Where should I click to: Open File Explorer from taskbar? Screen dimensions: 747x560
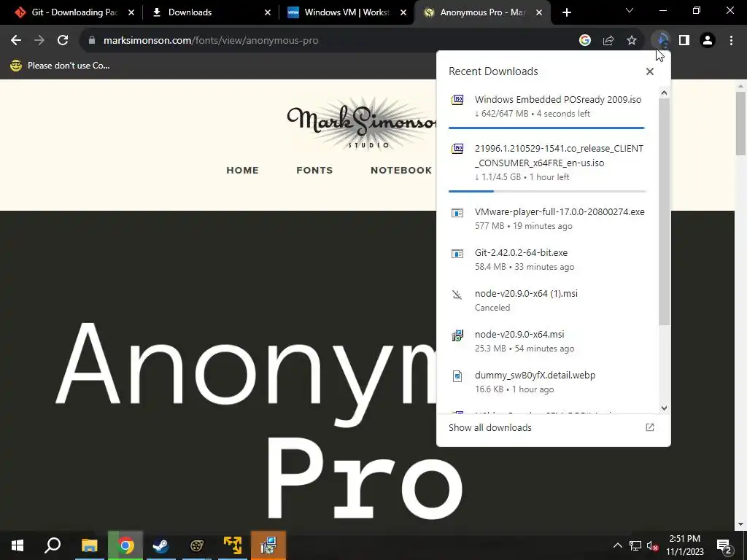(x=89, y=545)
